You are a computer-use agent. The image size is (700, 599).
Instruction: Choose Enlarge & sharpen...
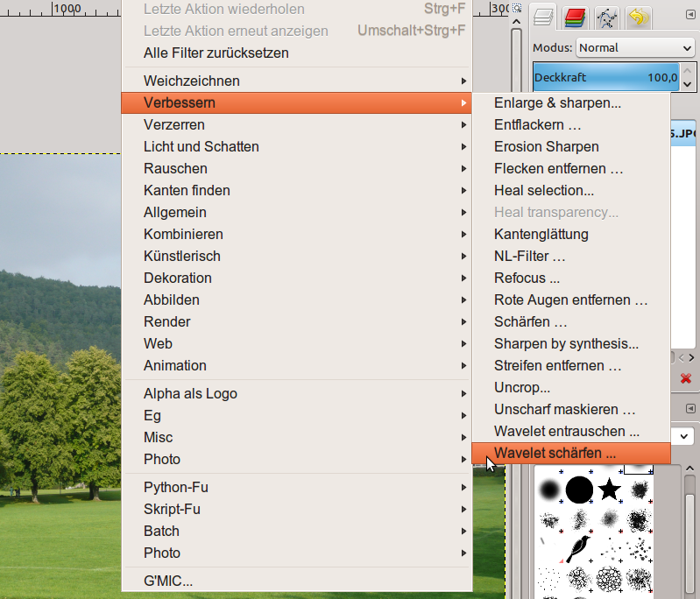pyautogui.click(x=571, y=103)
